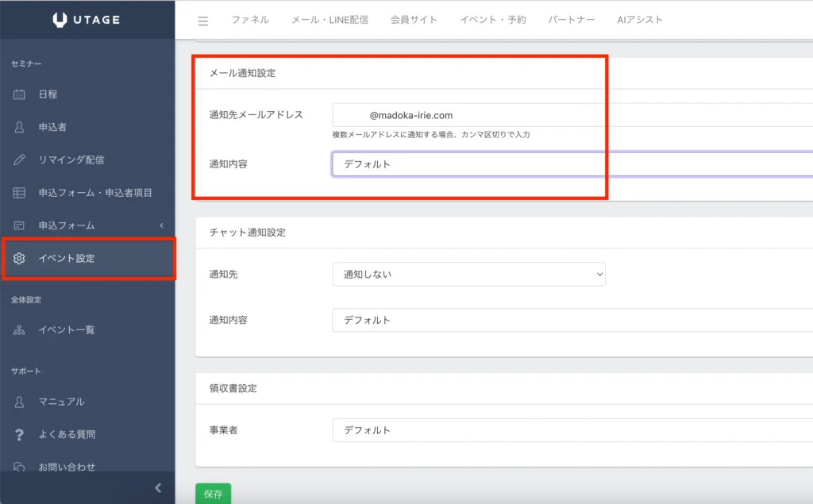Click the 領収書設定 section heading

pos(233,388)
